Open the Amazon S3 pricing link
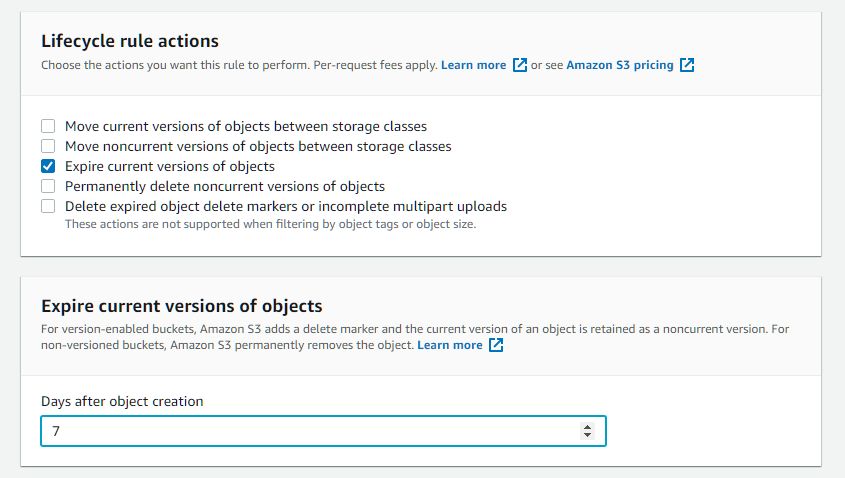The image size is (845, 478). 620,65
